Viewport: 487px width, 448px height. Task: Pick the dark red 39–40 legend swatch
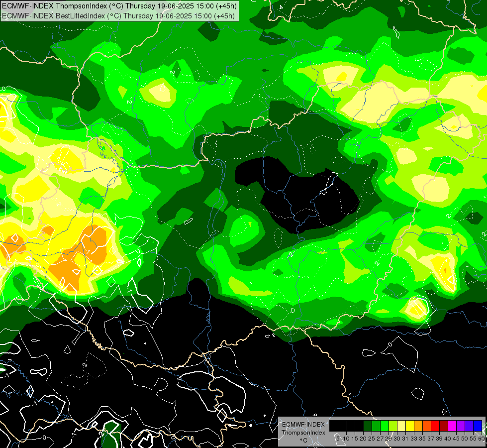(x=444, y=426)
